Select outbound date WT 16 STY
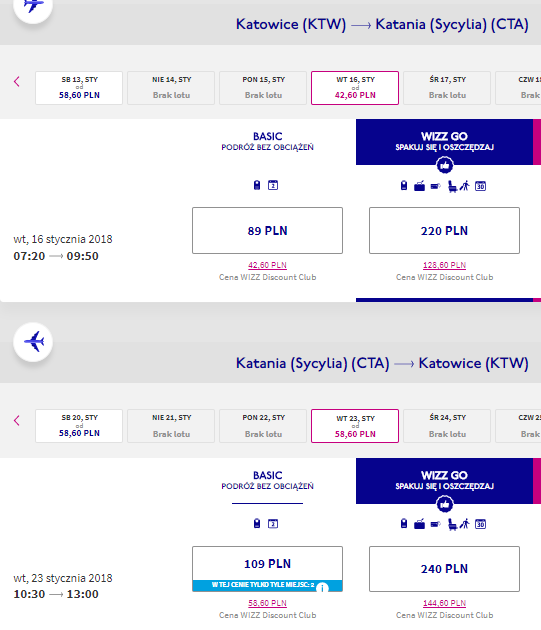541x630 pixels. [355, 88]
